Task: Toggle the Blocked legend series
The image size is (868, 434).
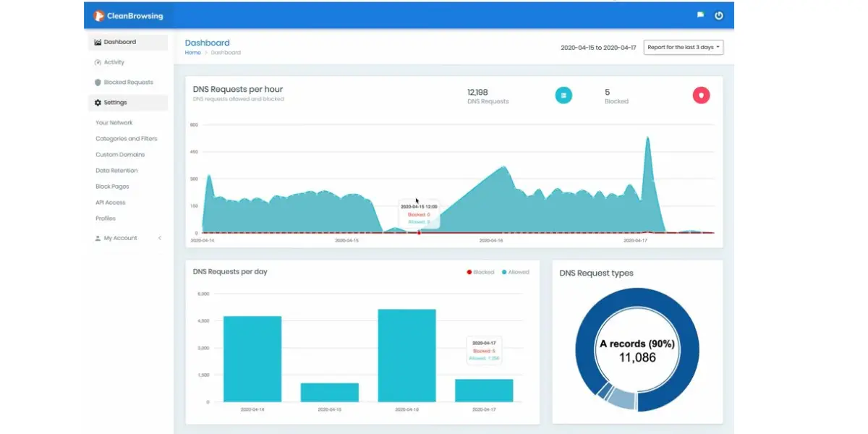Action: (x=480, y=273)
